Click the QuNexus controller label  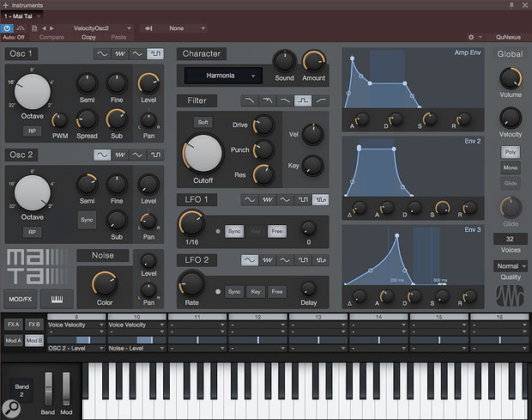[508, 37]
